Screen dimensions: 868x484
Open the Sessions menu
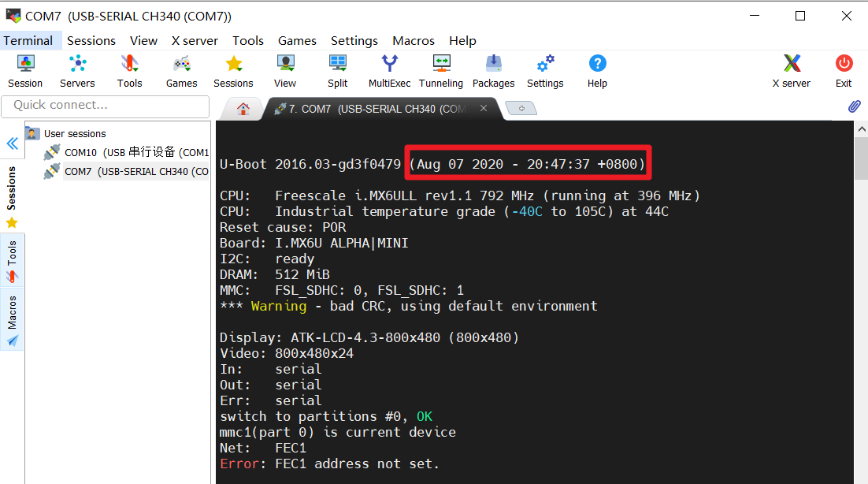click(x=91, y=40)
